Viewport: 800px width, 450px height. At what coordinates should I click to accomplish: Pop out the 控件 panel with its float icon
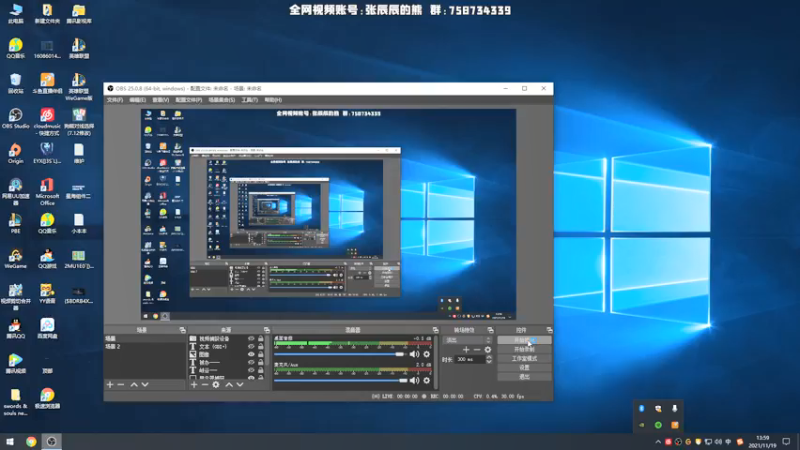click(x=549, y=330)
